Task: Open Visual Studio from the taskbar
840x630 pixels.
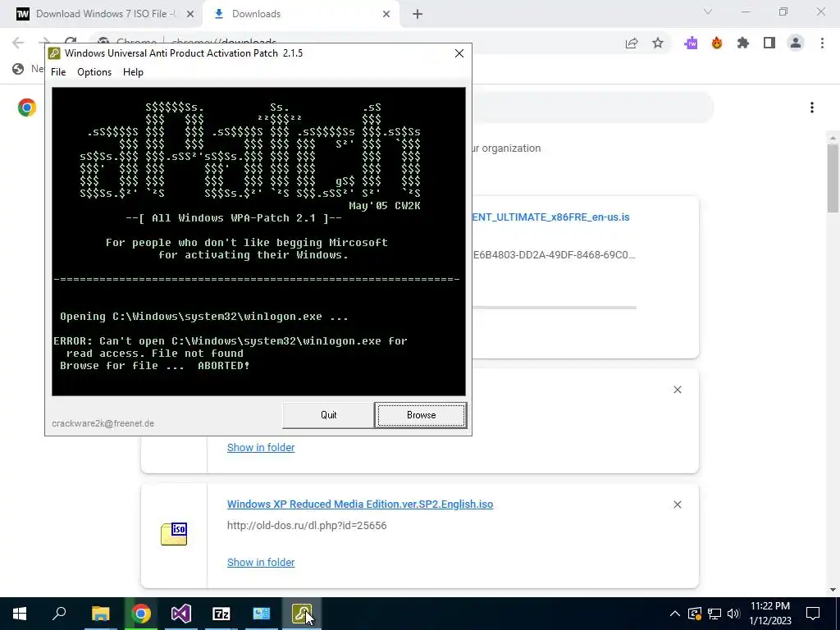Action: [181, 614]
